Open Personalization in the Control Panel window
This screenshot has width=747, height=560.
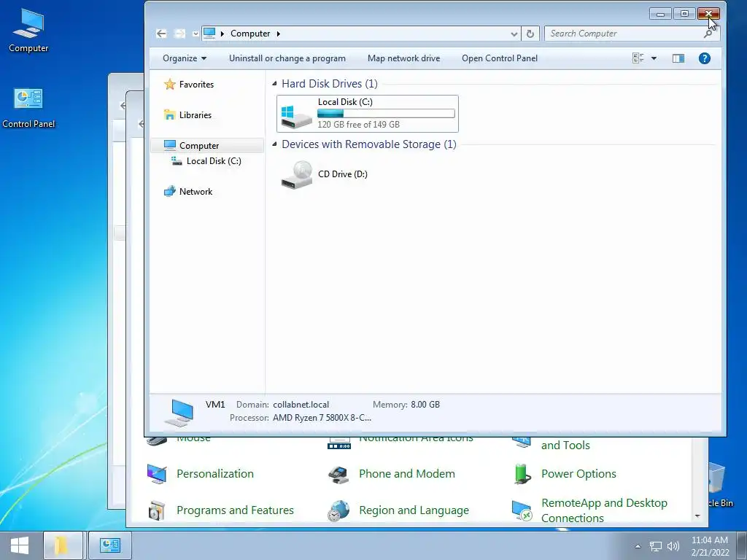pyautogui.click(x=215, y=473)
